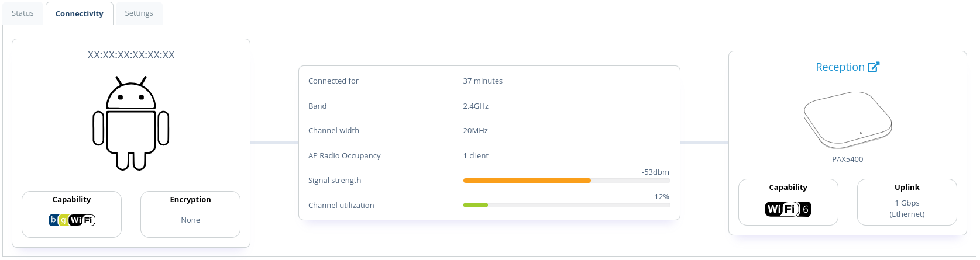The width and height of the screenshot is (980, 260).
Task: Click the Capability heading under PAX5400
Action: 788,188
